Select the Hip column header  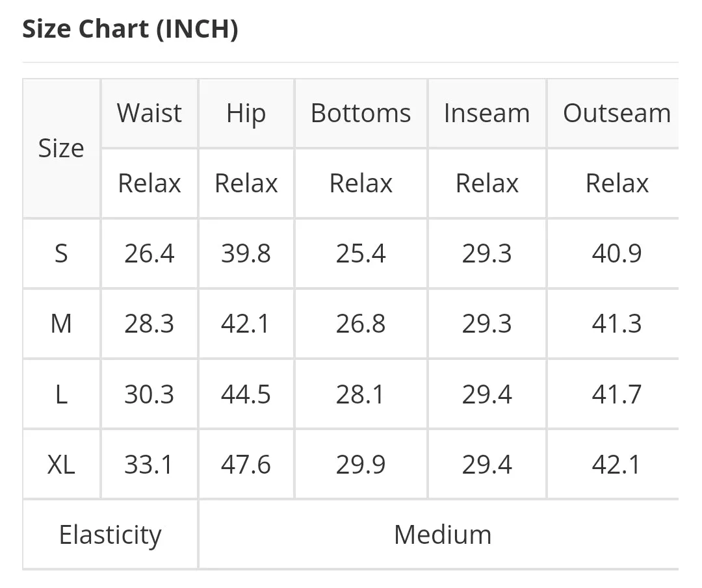[x=246, y=114]
